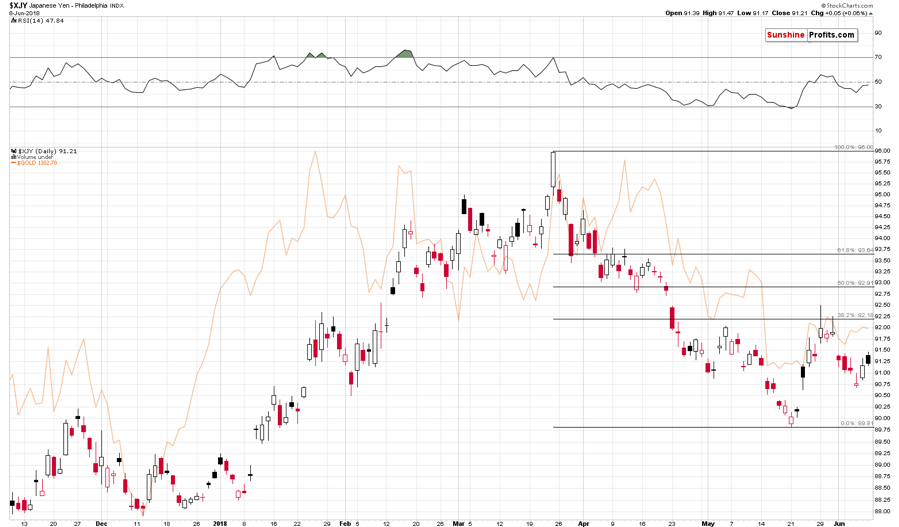Click date axis label 27

coord(77,524)
